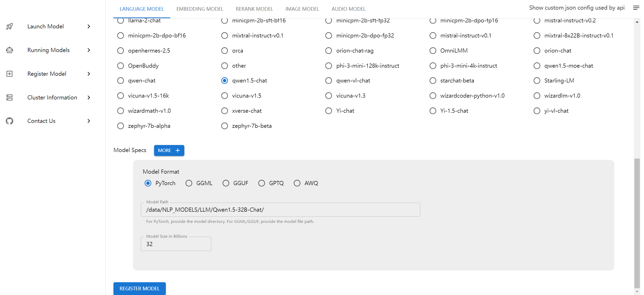Open Cluster Information via its sidebar icon
This screenshot has width=644, height=295.
coord(9,97)
